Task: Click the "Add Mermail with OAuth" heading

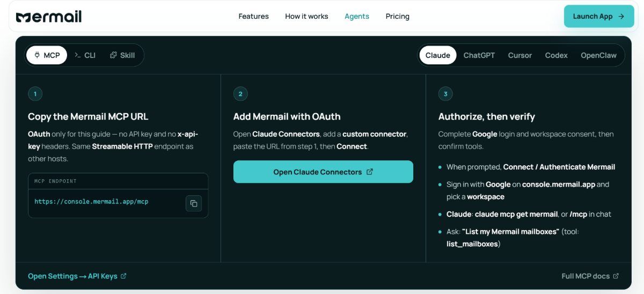Action: [287, 116]
